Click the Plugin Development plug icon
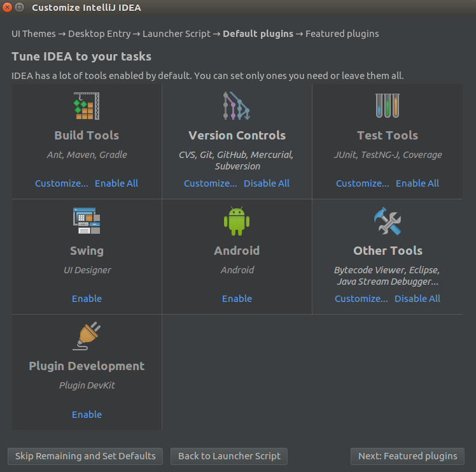This screenshot has width=476, height=472. [87, 336]
